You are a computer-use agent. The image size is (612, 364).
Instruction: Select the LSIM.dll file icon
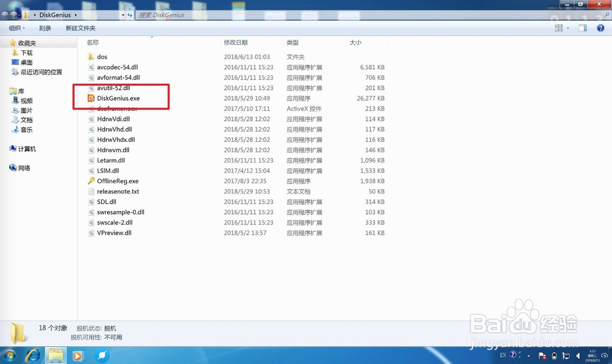91,171
